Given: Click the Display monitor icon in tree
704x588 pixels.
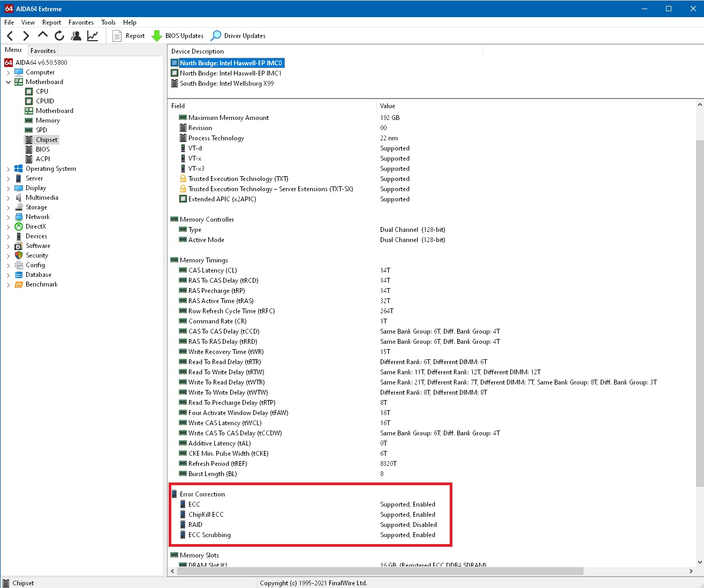Looking at the screenshot, I should [x=19, y=188].
